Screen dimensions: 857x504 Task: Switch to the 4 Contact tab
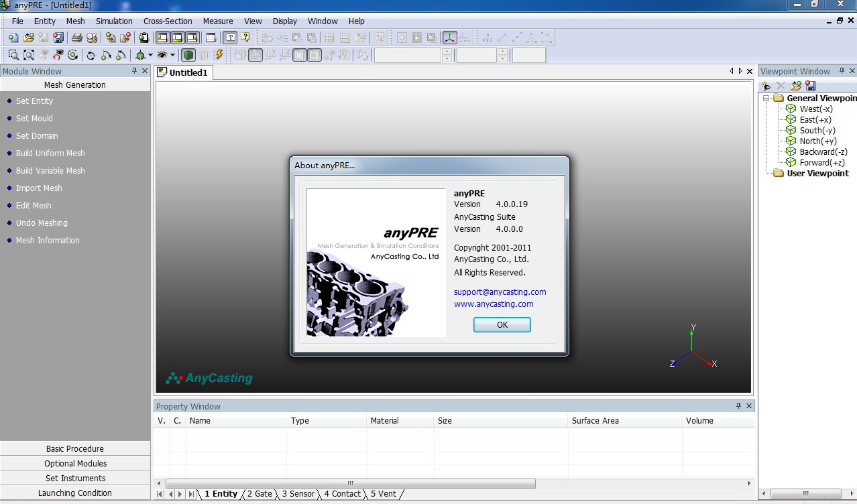(x=342, y=494)
